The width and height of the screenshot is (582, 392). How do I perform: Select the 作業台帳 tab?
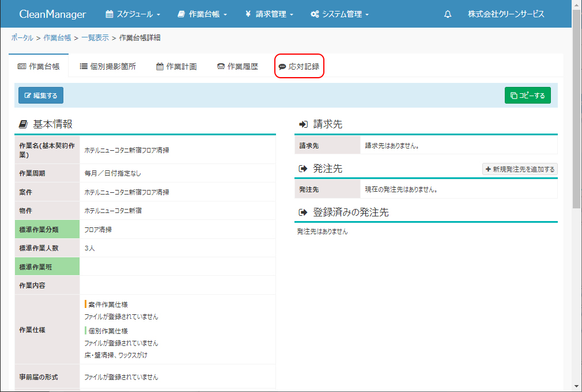pos(39,67)
